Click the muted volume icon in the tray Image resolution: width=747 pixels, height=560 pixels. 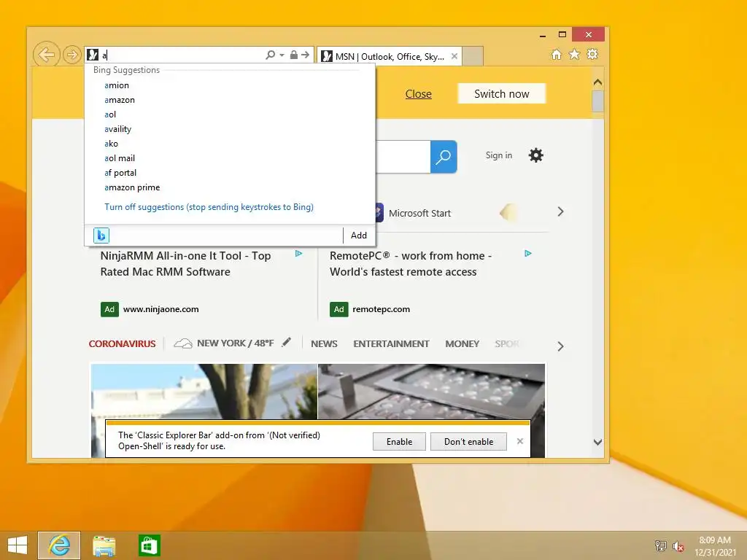pos(678,546)
